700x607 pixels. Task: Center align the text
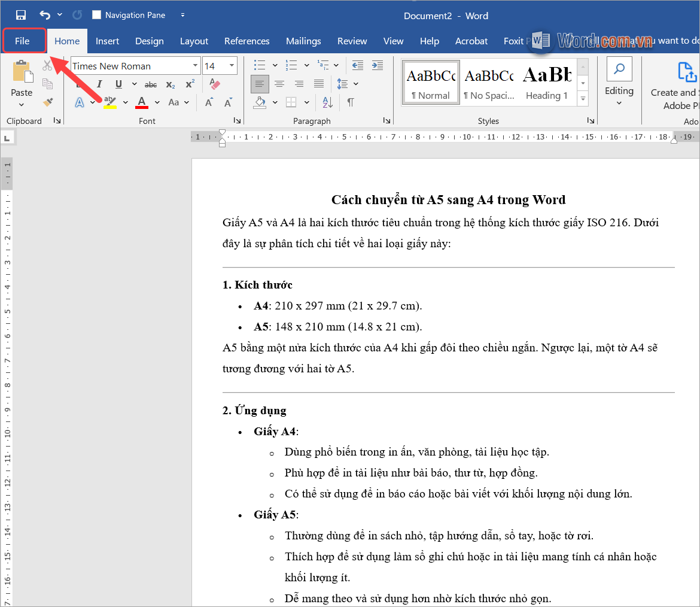tap(279, 84)
